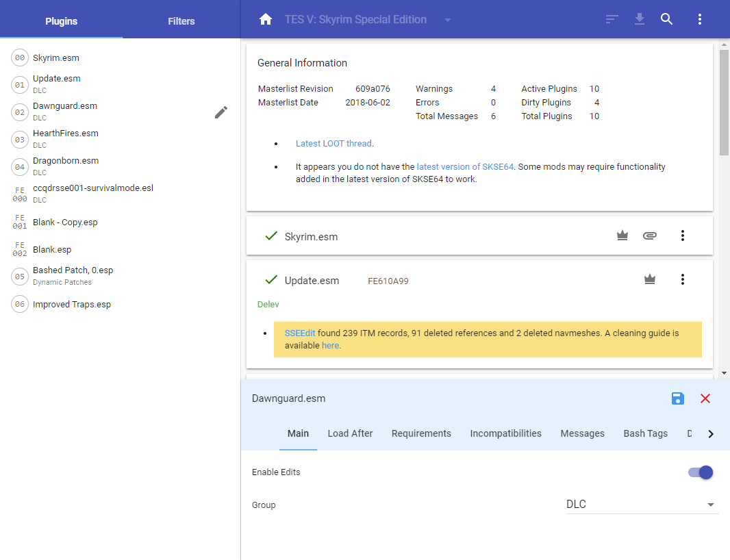Click pencil edit icon beside Dawnguard.esm
730x560 pixels.
click(221, 112)
